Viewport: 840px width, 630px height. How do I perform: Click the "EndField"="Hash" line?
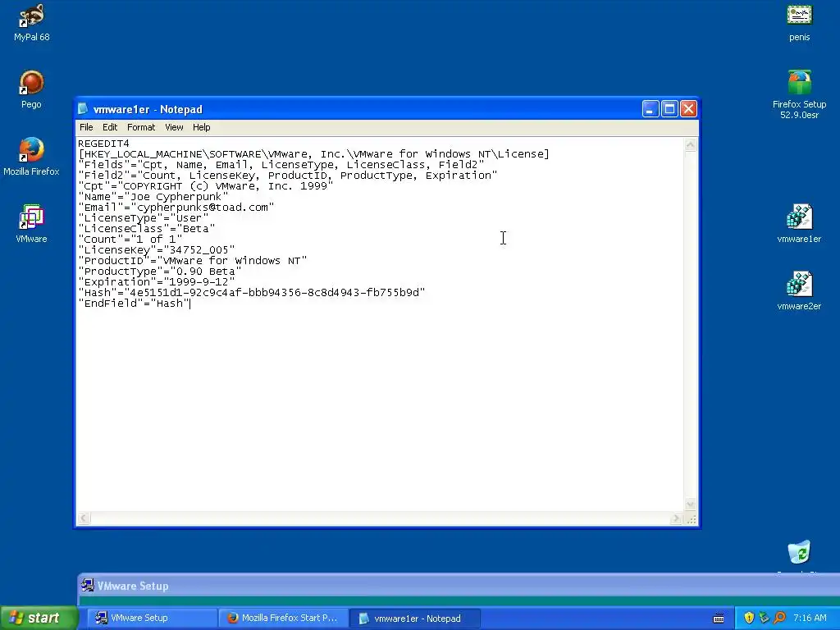(134, 304)
